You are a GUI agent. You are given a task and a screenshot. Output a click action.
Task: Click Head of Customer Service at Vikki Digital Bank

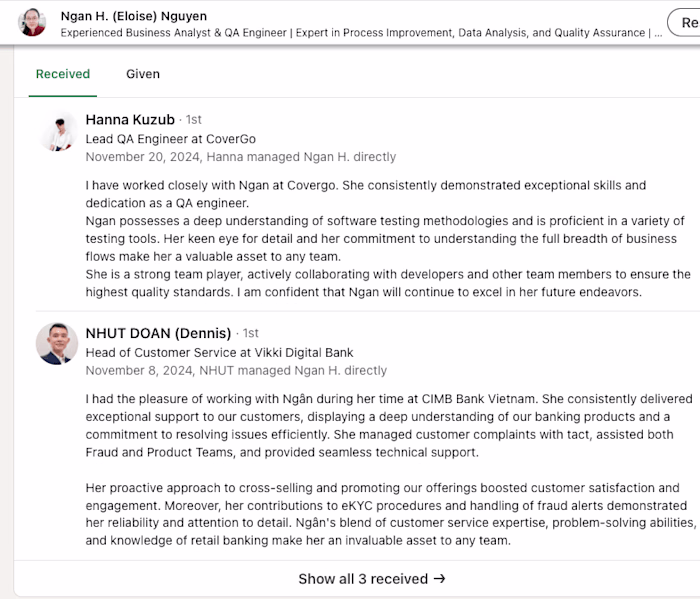point(219,352)
